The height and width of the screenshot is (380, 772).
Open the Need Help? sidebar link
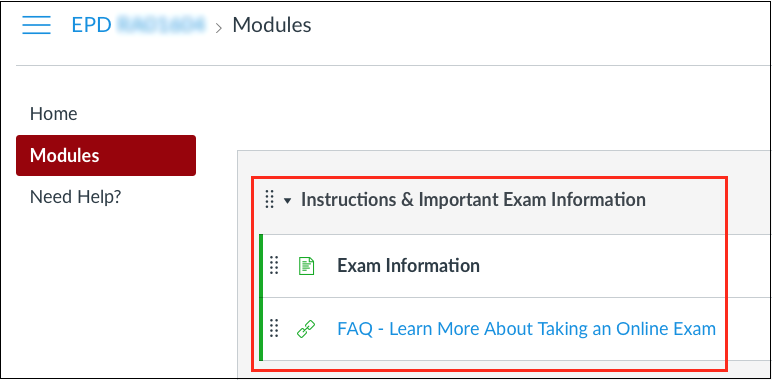click(x=75, y=197)
